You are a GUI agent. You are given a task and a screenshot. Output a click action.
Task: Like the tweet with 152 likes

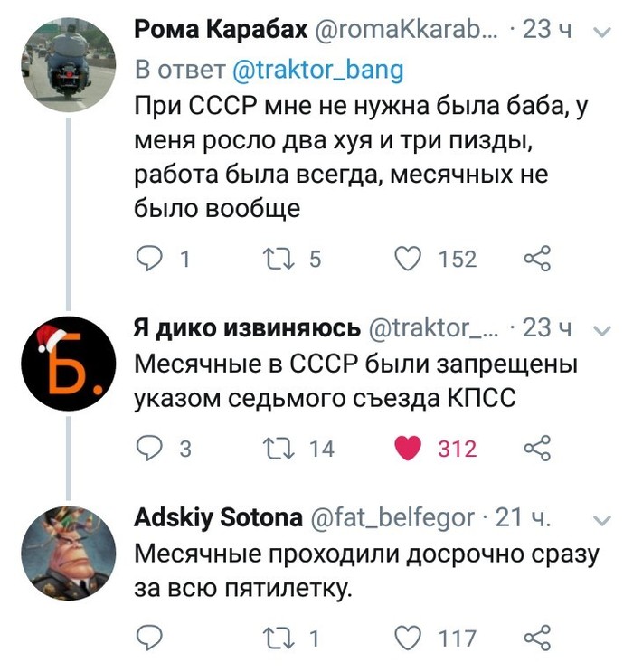410,260
